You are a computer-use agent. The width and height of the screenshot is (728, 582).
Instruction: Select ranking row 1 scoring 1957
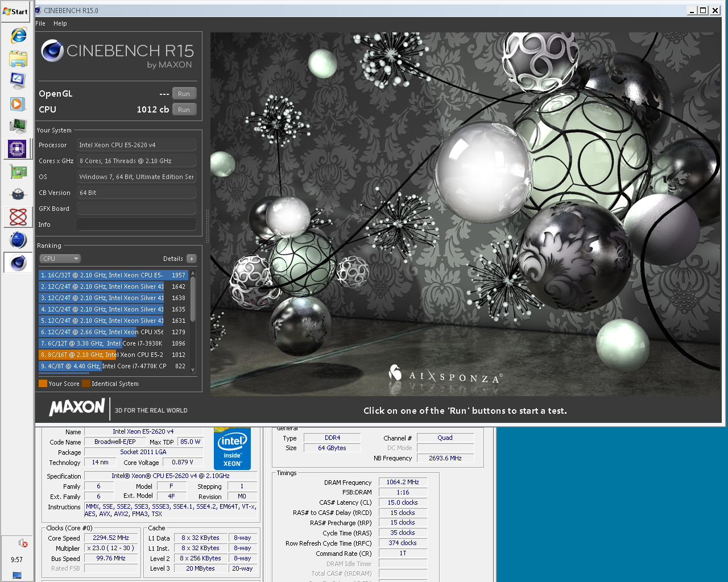(x=114, y=275)
